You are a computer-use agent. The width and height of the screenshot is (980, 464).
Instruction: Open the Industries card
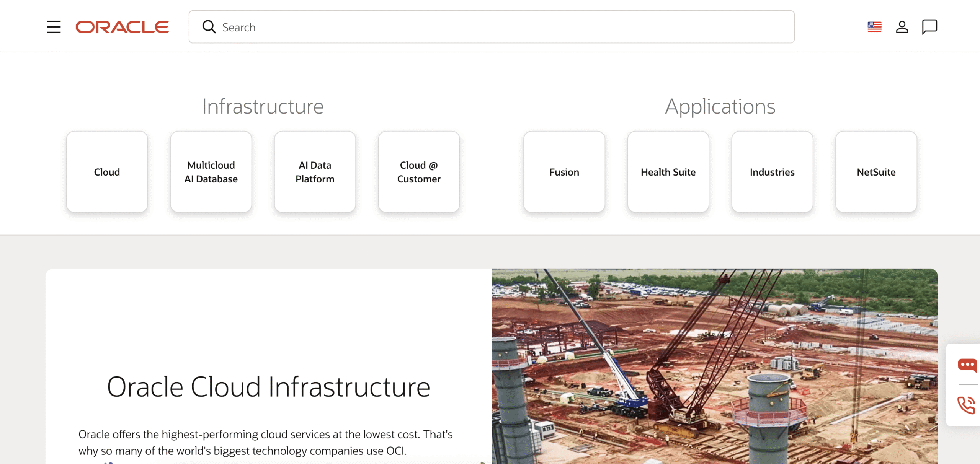[x=772, y=172]
